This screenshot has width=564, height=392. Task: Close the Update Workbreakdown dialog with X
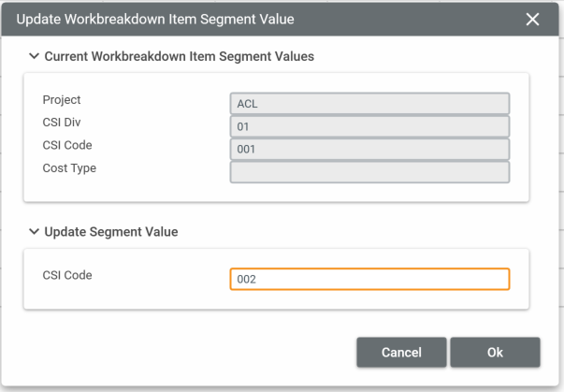click(x=533, y=20)
